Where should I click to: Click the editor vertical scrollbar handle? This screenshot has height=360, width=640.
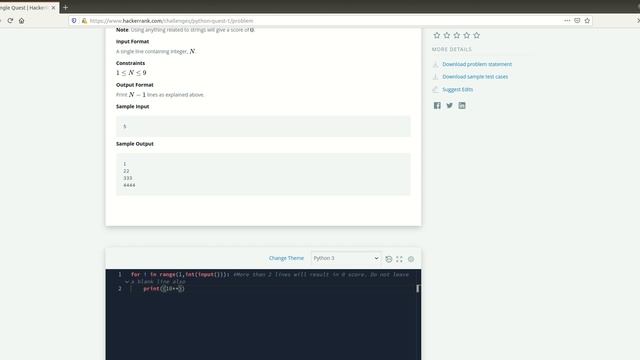(418, 288)
